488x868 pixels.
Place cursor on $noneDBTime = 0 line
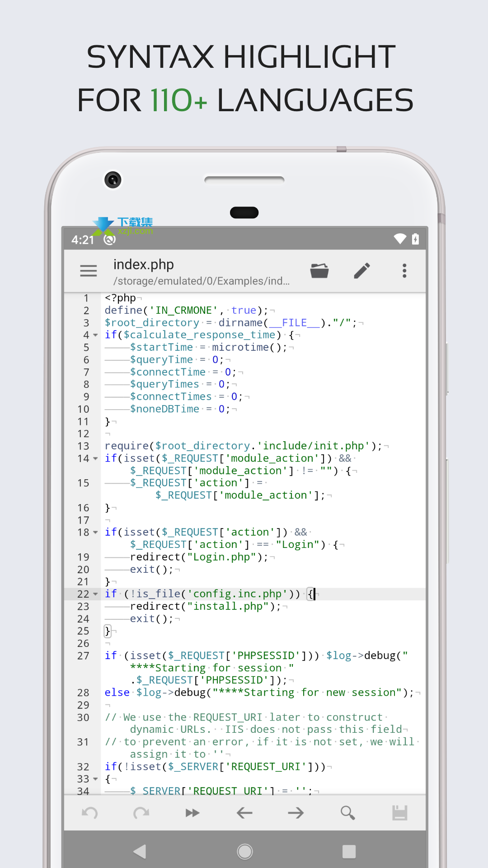click(x=180, y=409)
